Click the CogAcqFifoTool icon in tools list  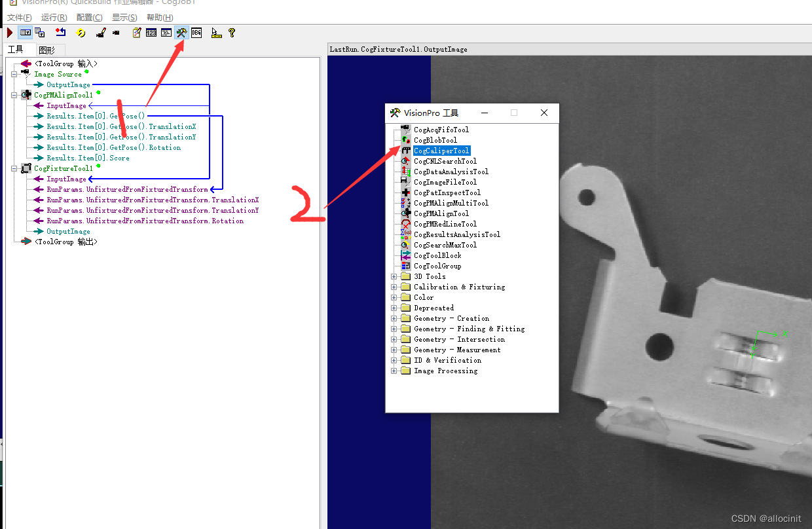(x=405, y=130)
